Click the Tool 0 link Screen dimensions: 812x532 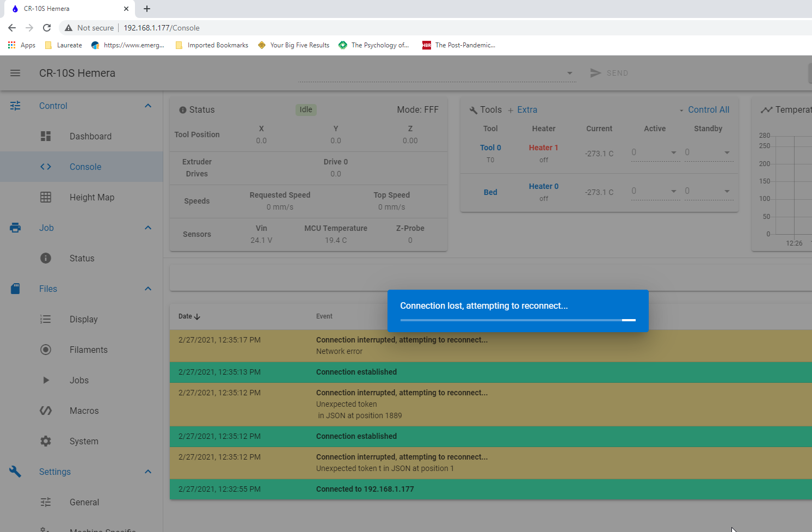[x=490, y=148]
